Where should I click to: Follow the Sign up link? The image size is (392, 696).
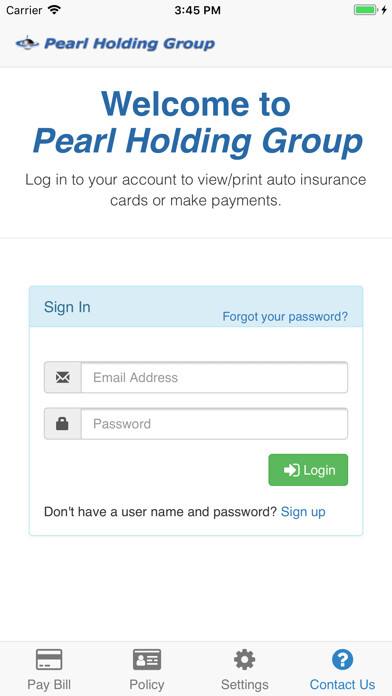(x=303, y=512)
